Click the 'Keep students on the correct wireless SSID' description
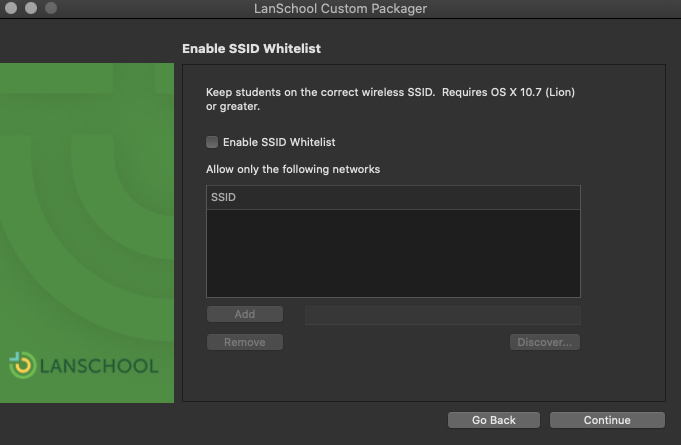This screenshot has width=681, height=445. 390,99
